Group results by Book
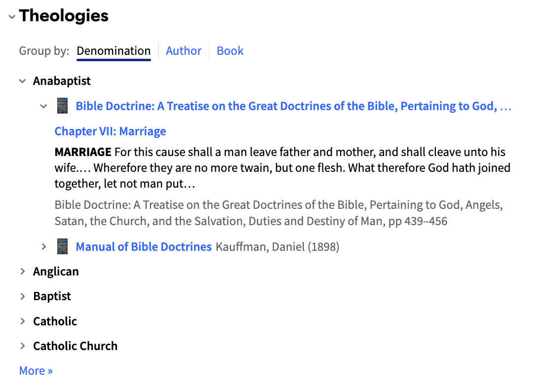The image size is (543, 392). point(230,51)
